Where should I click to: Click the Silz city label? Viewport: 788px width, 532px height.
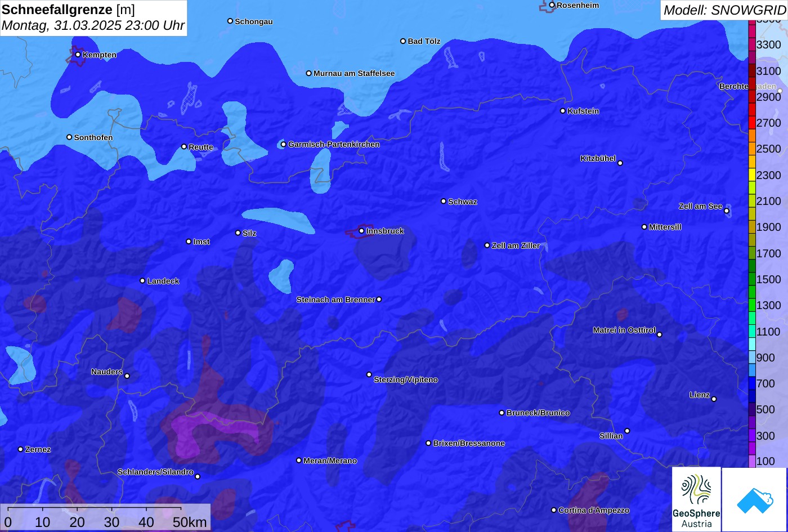249,233
